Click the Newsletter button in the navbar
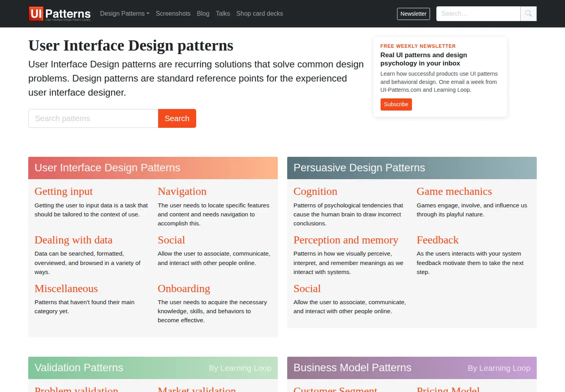 pyautogui.click(x=414, y=14)
